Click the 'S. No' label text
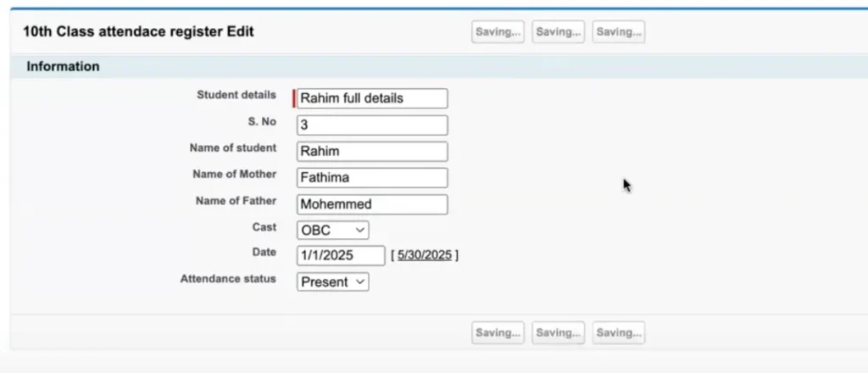This screenshot has height=373, width=868. (x=262, y=122)
